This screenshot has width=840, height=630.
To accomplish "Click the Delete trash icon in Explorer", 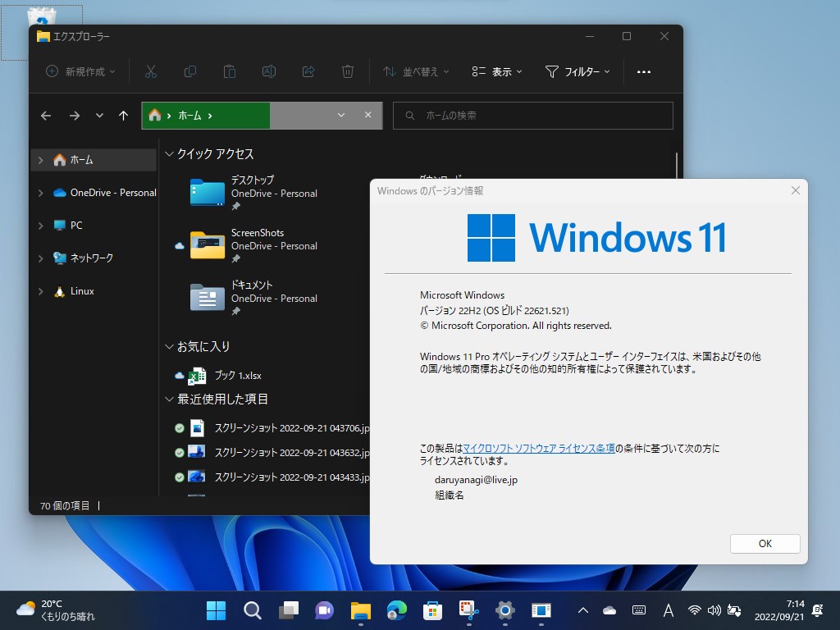I will click(x=348, y=71).
